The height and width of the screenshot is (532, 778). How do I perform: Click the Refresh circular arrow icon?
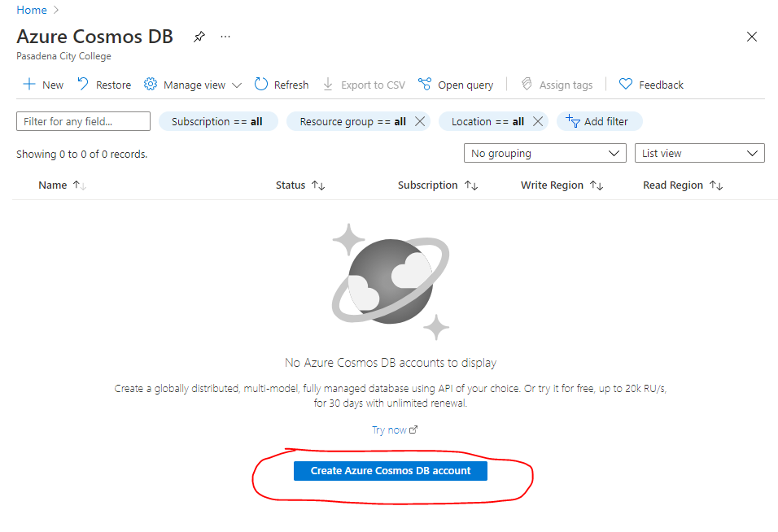[x=261, y=85]
